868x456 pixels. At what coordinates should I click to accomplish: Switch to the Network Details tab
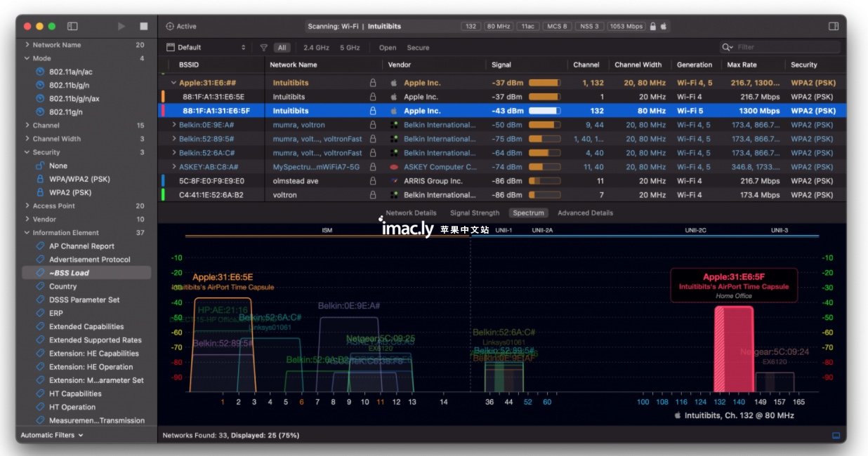click(x=411, y=213)
